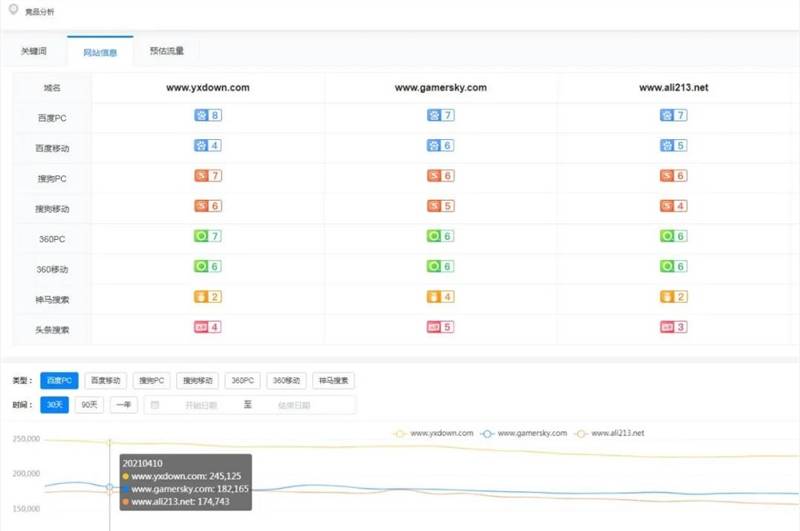Select 360PC chart type filter
Viewport: 800px width, 531px height.
pos(242,381)
